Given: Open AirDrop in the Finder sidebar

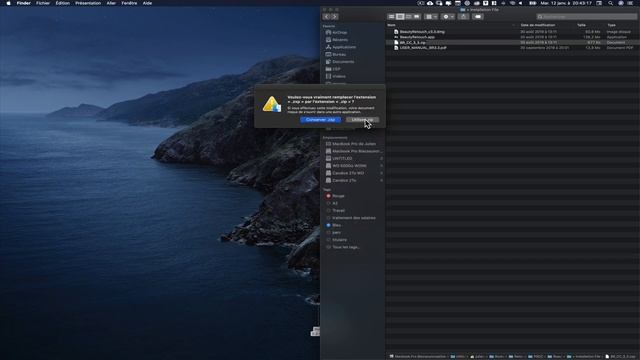Looking at the screenshot, I should (340, 32).
